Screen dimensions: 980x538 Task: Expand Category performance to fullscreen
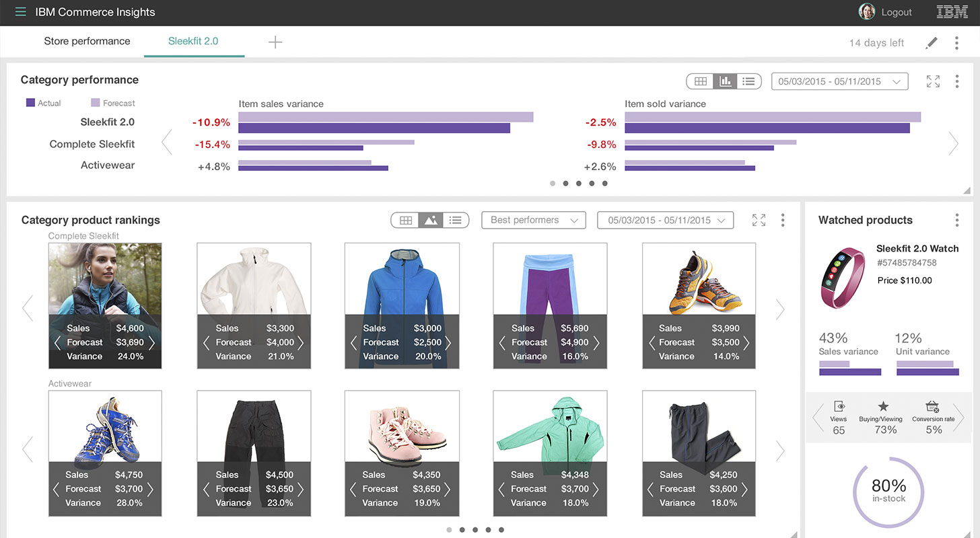(x=933, y=80)
